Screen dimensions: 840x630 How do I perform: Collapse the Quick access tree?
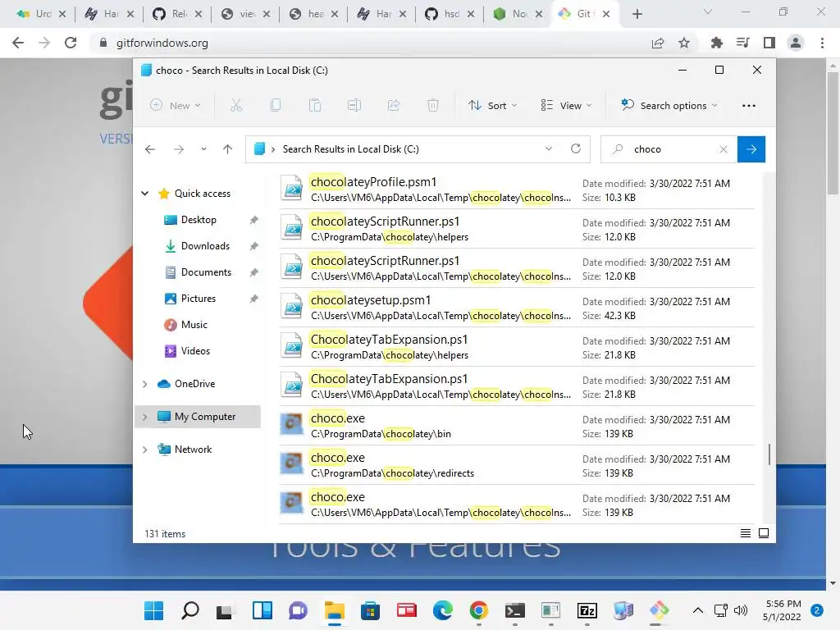pyautogui.click(x=144, y=194)
